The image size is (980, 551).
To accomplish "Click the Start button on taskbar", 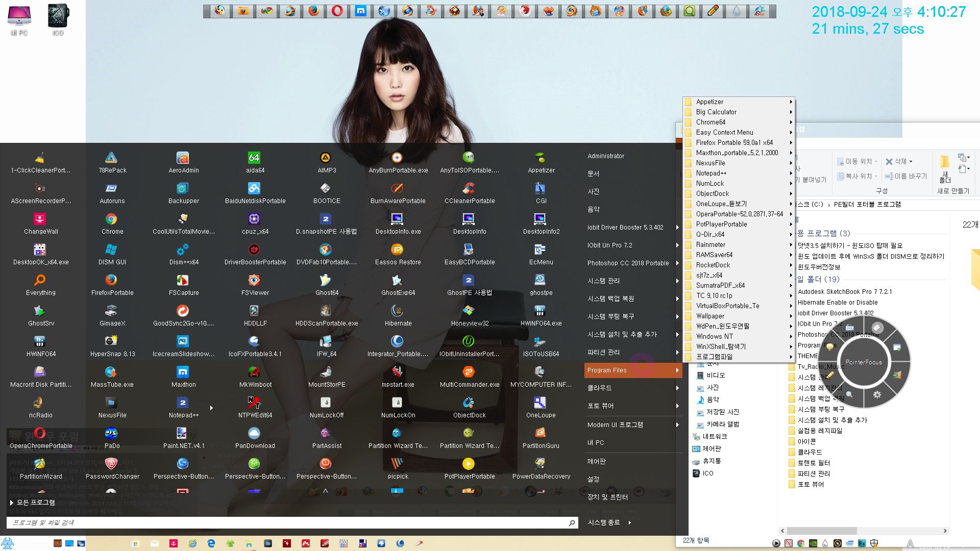I will tap(8, 543).
